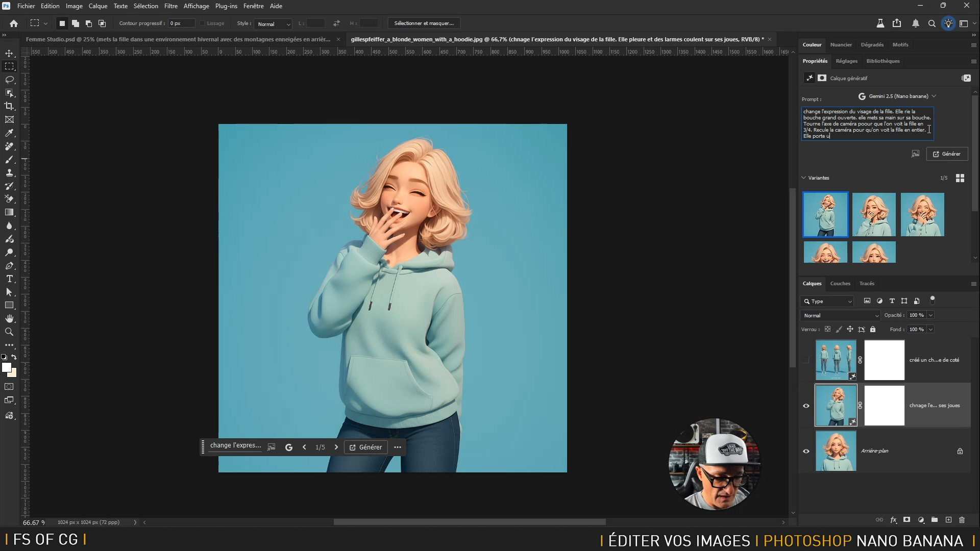
Task: Select the Object Selection tool
Action: (x=9, y=93)
